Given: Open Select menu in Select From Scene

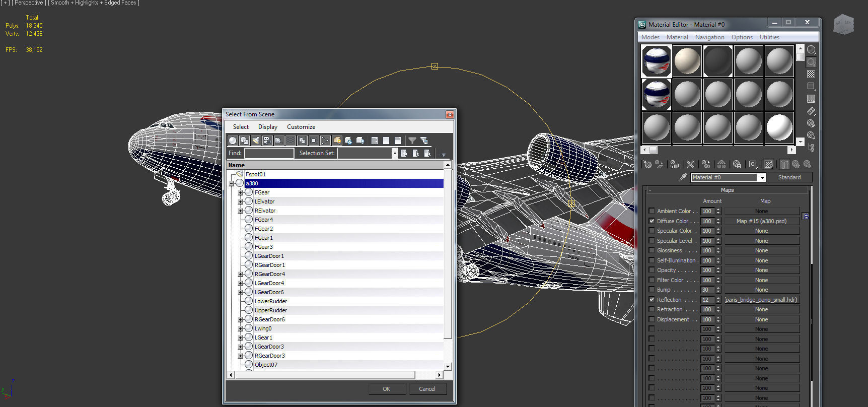Looking at the screenshot, I should pos(241,127).
